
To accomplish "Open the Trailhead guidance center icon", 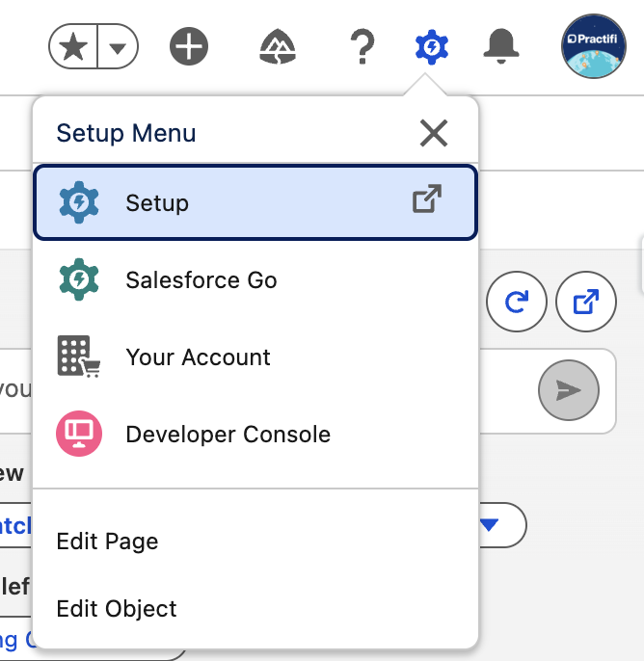I will pyautogui.click(x=277, y=46).
